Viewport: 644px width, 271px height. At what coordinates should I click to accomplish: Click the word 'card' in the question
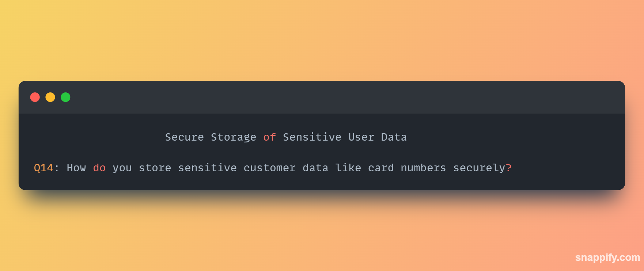pos(381,168)
